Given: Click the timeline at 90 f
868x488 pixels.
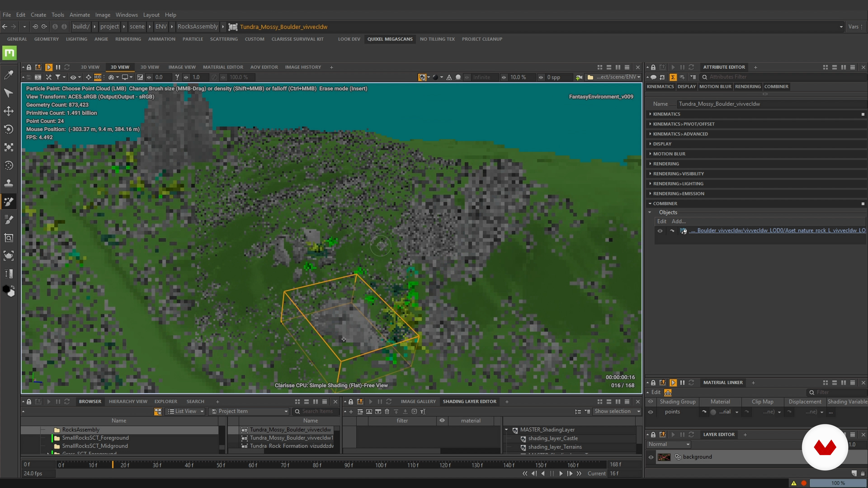Looking at the screenshot, I should click(349, 465).
